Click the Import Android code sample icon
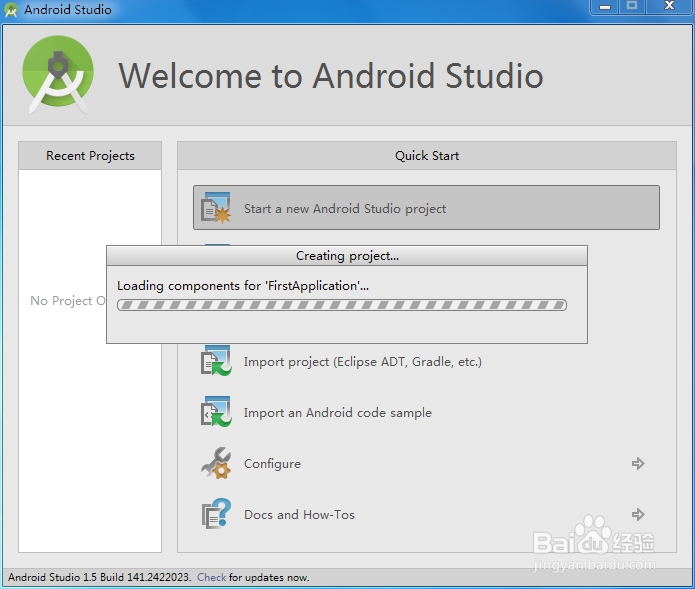 click(216, 412)
